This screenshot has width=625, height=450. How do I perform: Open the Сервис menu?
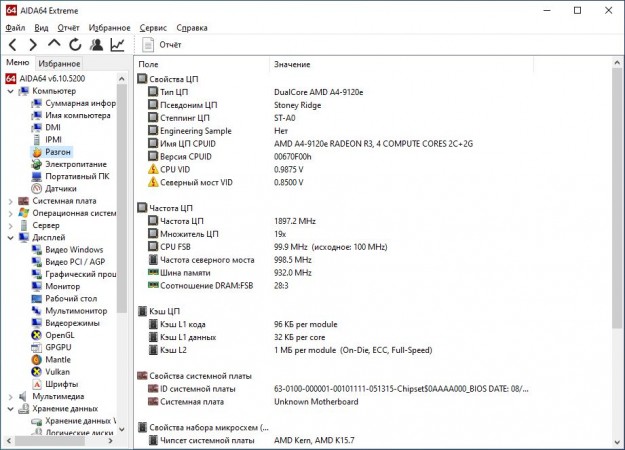click(x=153, y=28)
